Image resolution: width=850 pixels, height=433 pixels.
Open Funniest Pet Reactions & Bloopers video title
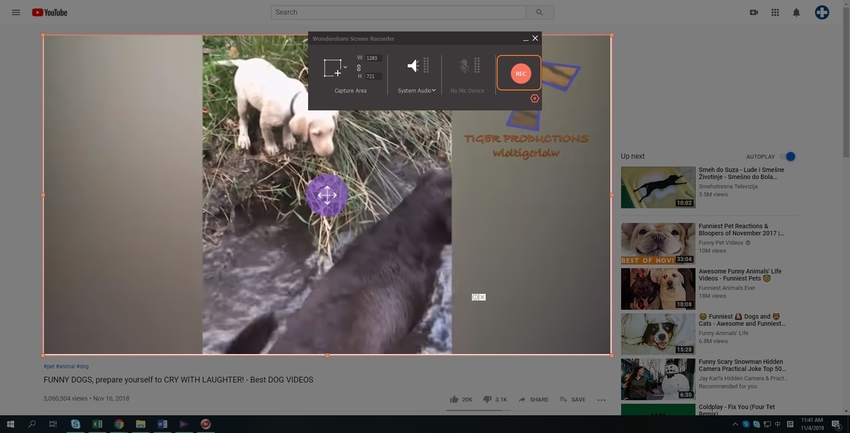pos(741,230)
